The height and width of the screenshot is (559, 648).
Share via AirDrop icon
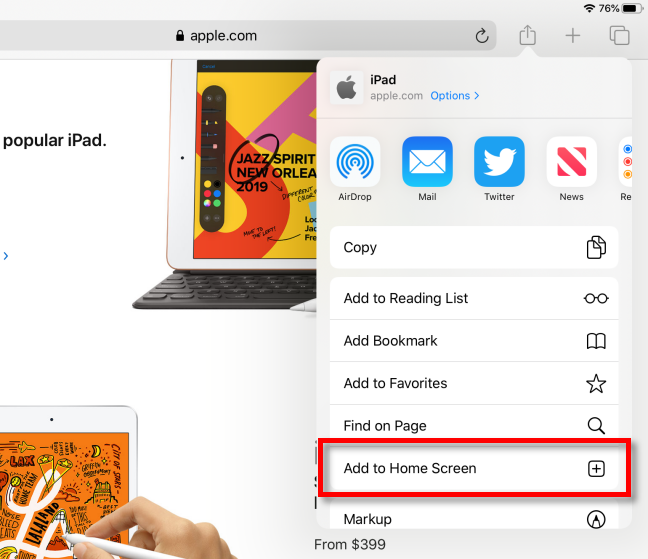(x=355, y=162)
